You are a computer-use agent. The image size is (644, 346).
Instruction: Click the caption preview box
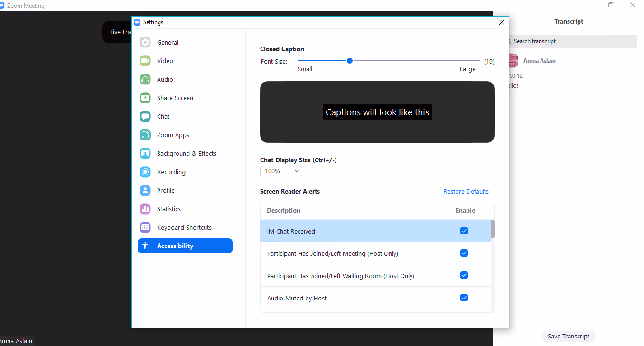pos(377,112)
